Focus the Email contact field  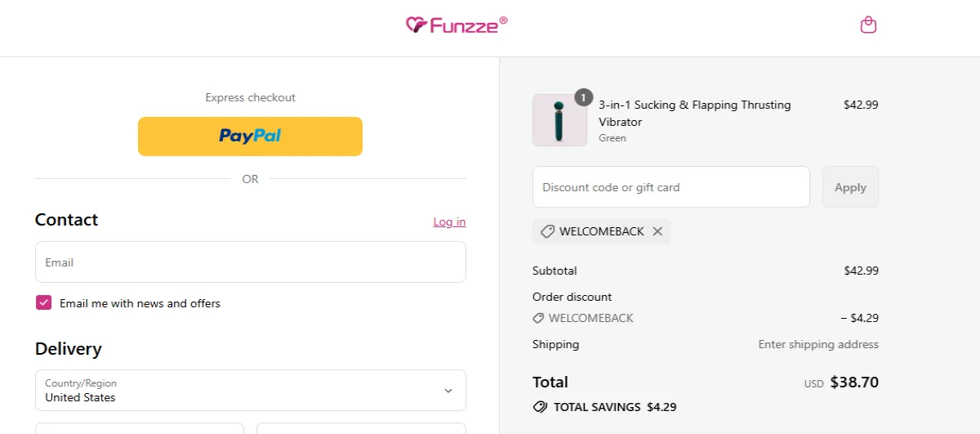(x=250, y=262)
